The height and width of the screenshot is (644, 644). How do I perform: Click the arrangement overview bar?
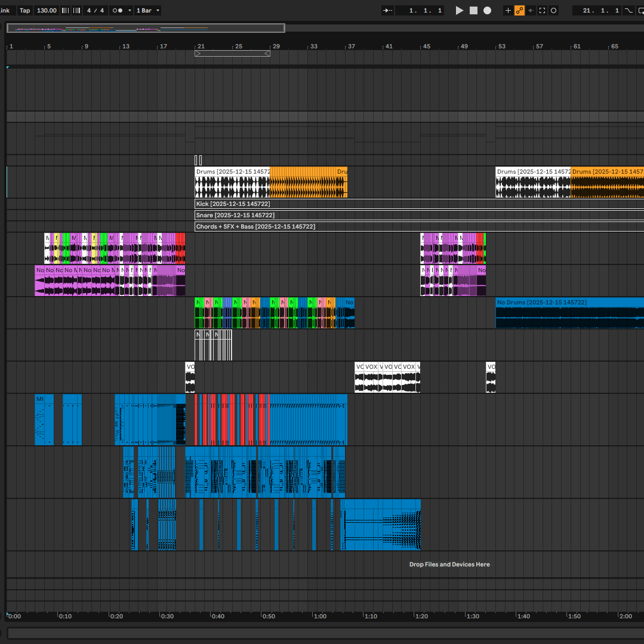pos(146,28)
